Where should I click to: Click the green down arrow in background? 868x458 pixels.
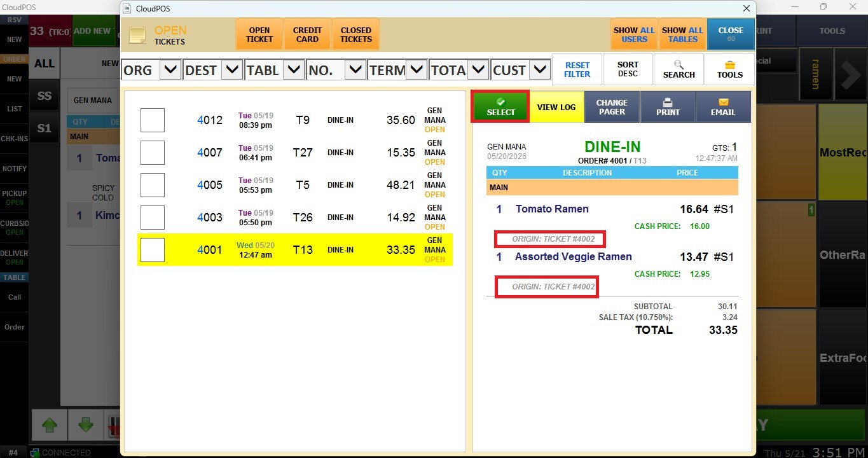point(85,426)
